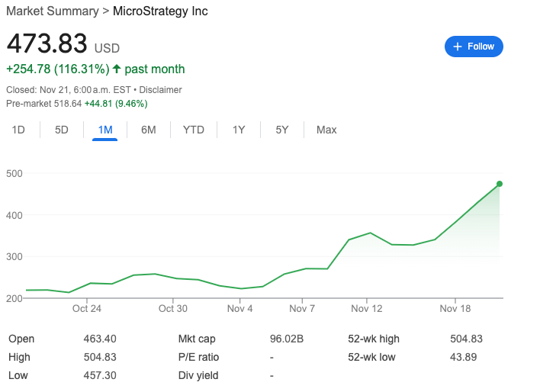Click the Nov 12 axis label
540x392 pixels.
367,308
